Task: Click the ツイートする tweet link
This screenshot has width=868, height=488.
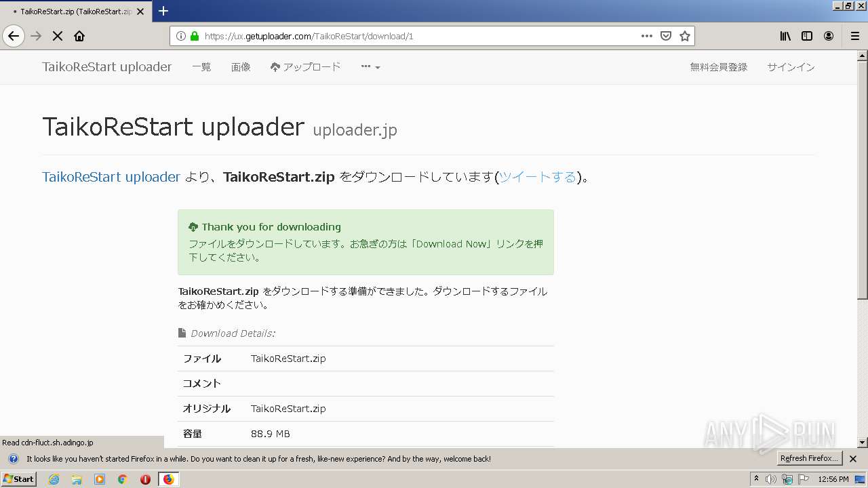Action: [538, 177]
